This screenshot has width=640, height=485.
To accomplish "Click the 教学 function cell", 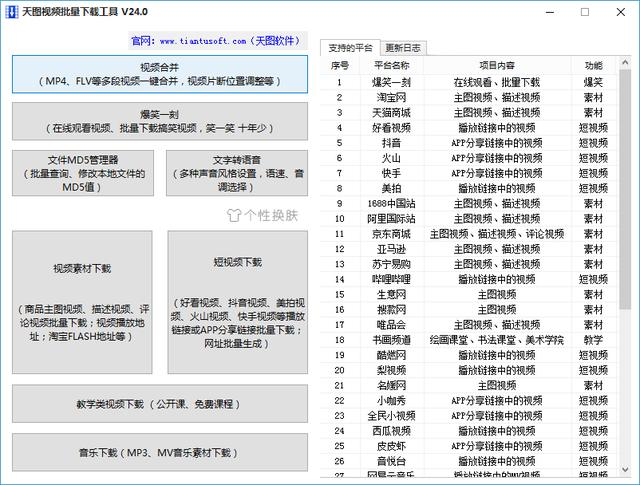I will 593,340.
